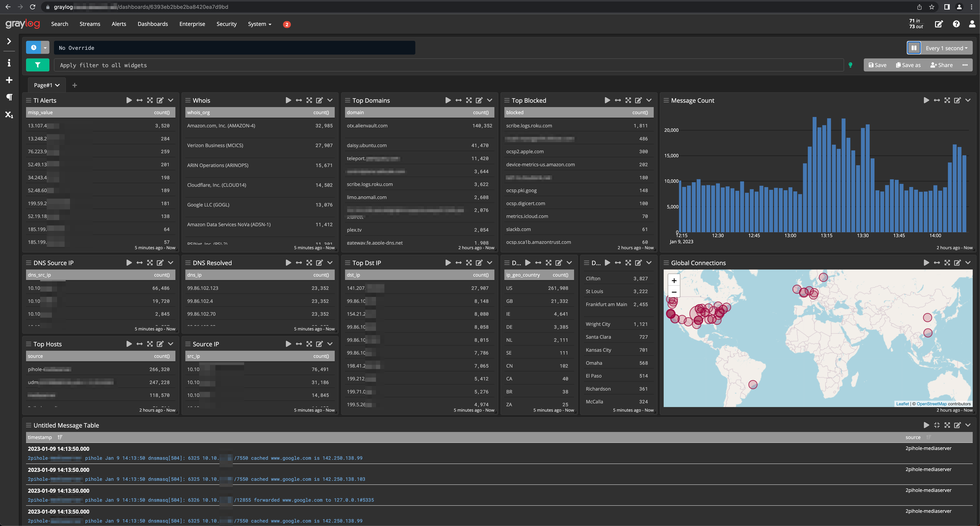
Task: Edit the TI Alerts widget using the pencil icon
Action: click(160, 100)
